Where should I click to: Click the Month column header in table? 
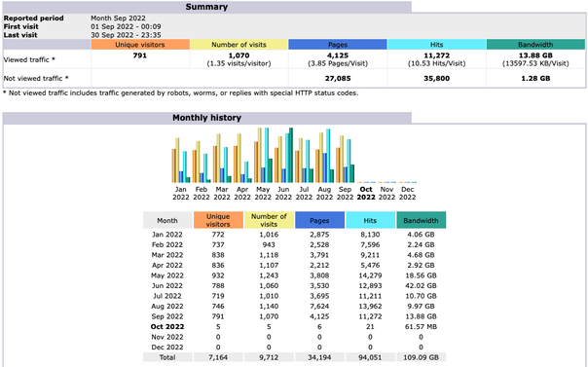167,220
